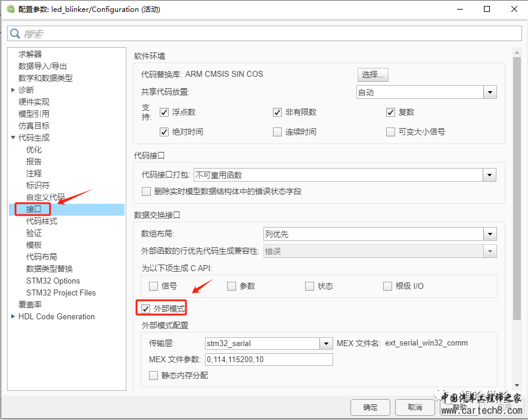Enable the 根级 I/O checkbox
The height and width of the screenshot is (420, 528).
(387, 287)
